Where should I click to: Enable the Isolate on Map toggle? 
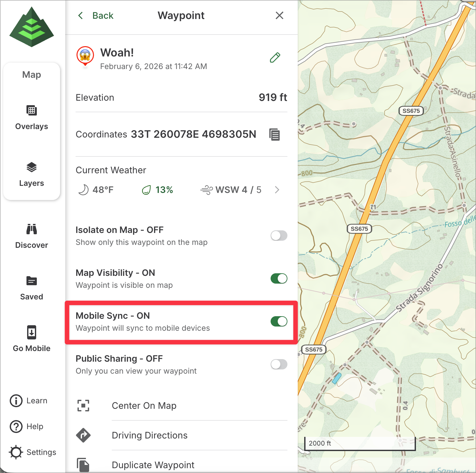tap(279, 236)
